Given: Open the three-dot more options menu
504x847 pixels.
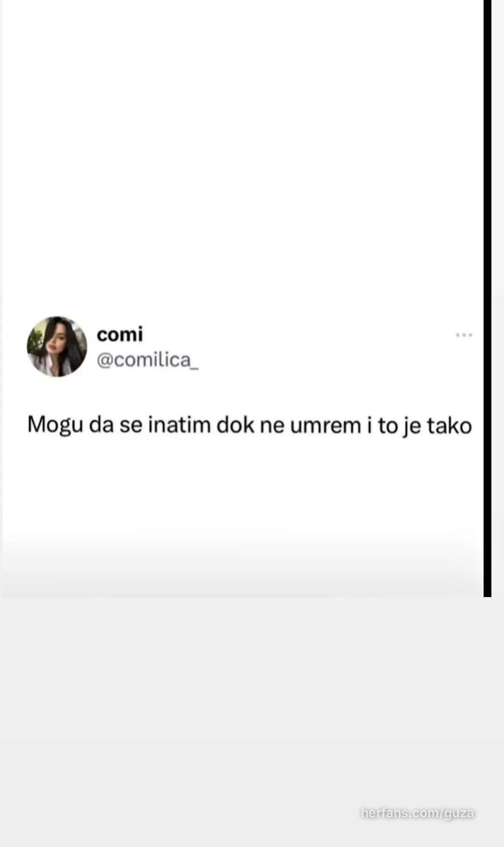Looking at the screenshot, I should tap(464, 335).
